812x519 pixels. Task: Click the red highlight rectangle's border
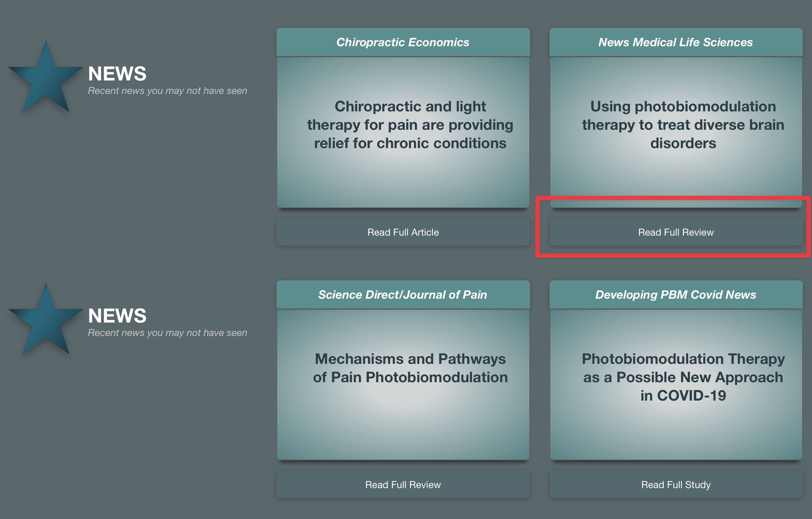[673, 255]
